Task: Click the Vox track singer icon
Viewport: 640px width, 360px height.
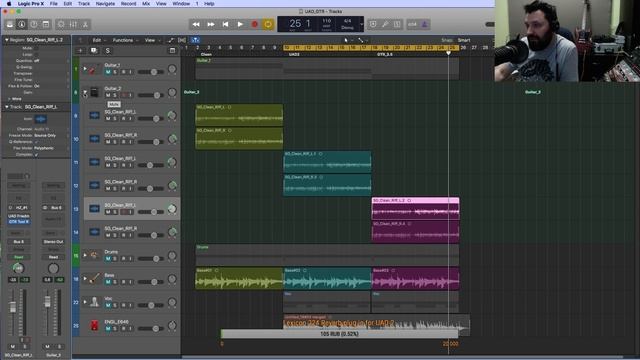Action: (x=94, y=302)
